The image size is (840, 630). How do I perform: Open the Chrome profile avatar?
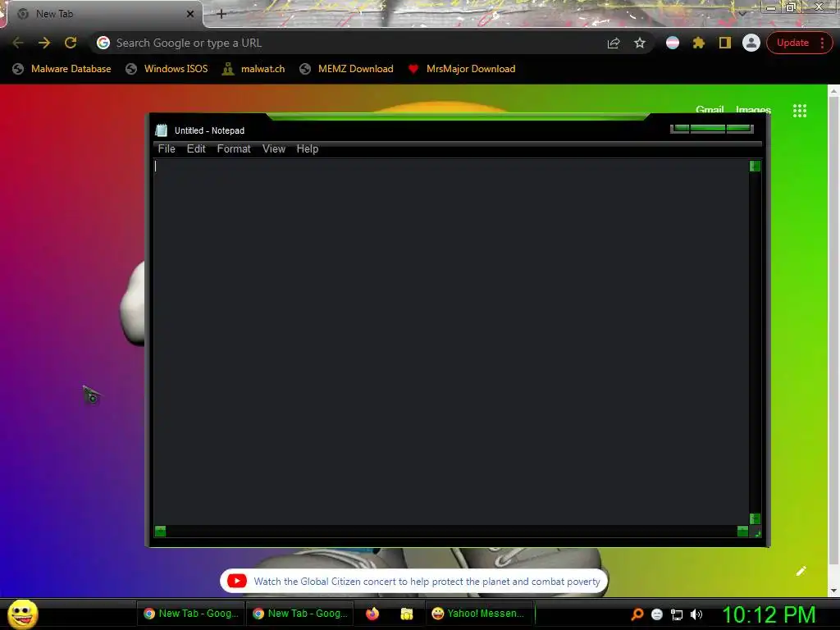pos(751,43)
